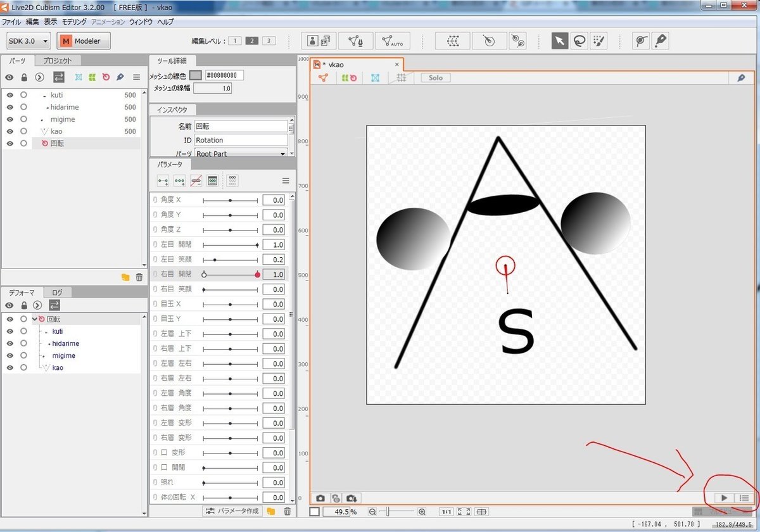Toggle visibility of kuti in Deformer panel
Viewport: 760px width, 532px height.
pyautogui.click(x=10, y=331)
